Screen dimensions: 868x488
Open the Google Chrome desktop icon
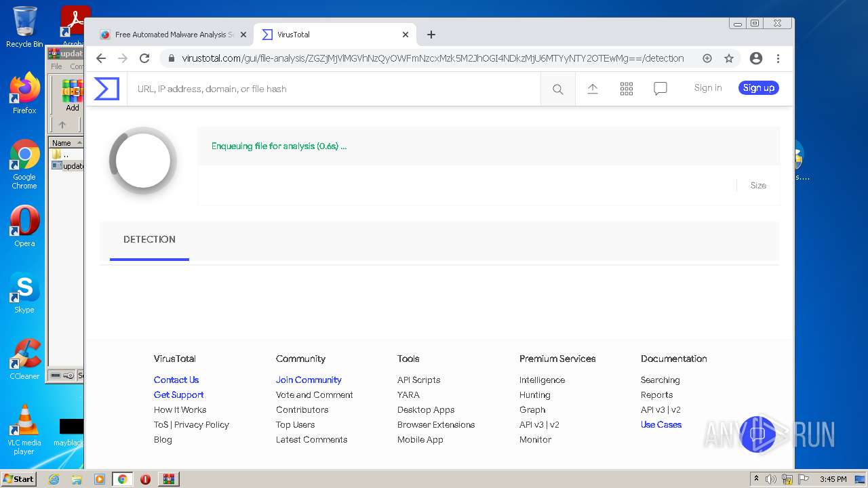[x=24, y=165]
